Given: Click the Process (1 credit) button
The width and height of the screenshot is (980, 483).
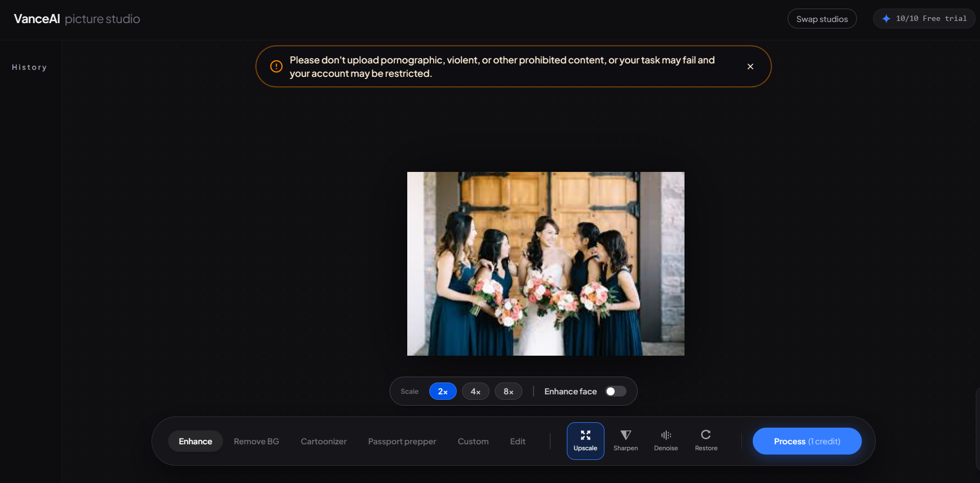Looking at the screenshot, I should click(x=807, y=441).
